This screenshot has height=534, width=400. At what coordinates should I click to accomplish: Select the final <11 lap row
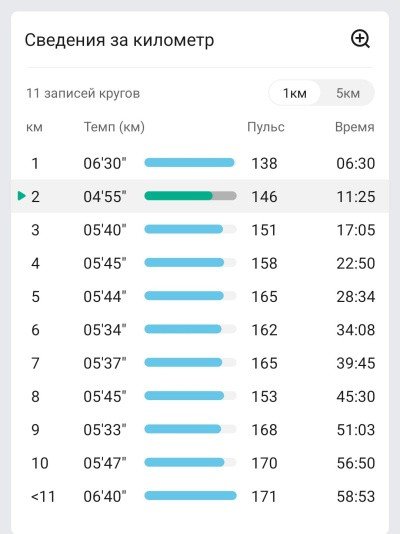pos(200,496)
